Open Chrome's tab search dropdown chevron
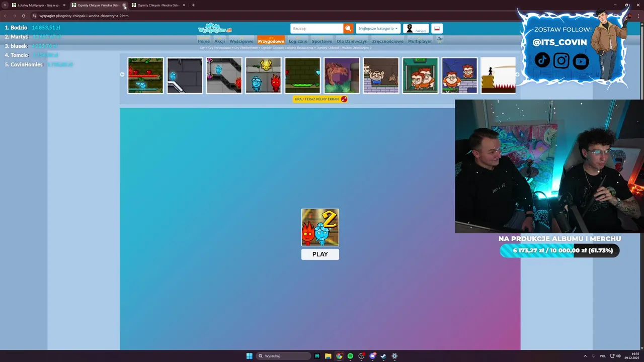644x362 pixels. tap(5, 5)
